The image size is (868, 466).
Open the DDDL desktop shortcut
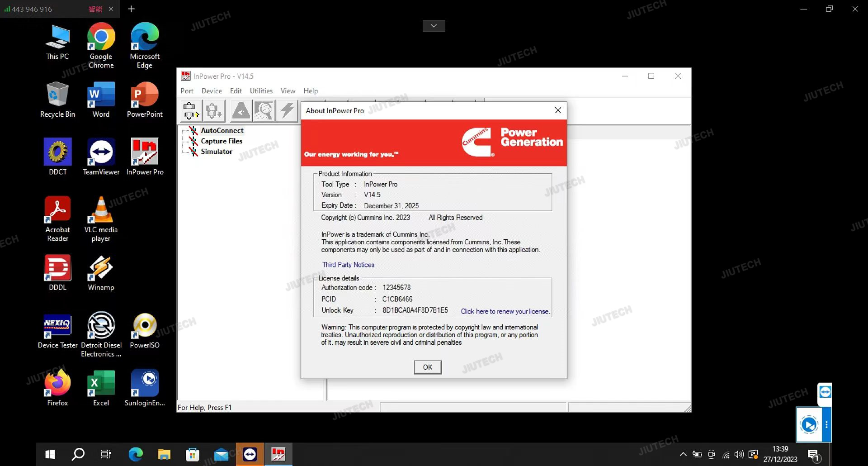[57, 272]
